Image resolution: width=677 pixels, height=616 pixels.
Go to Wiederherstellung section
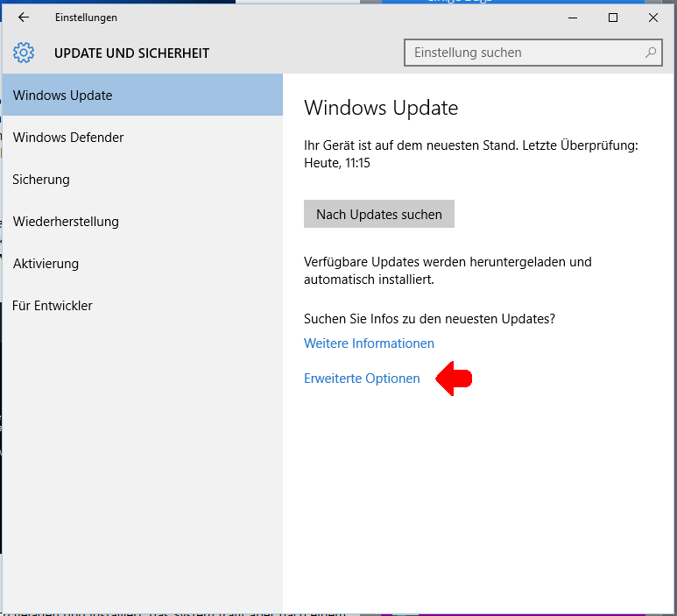coord(143,221)
